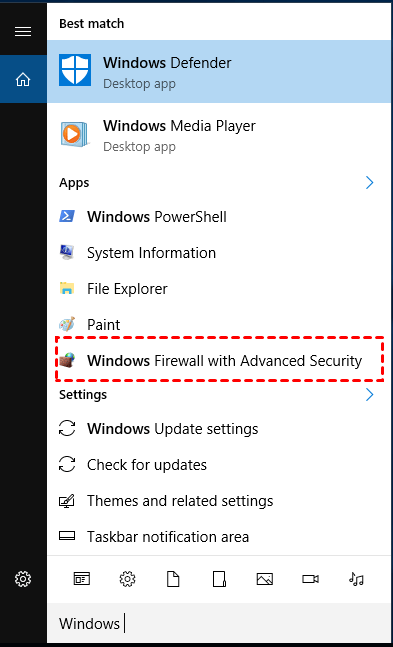Select the Home icon in sidebar
The height and width of the screenshot is (647, 393).
click(x=23, y=79)
